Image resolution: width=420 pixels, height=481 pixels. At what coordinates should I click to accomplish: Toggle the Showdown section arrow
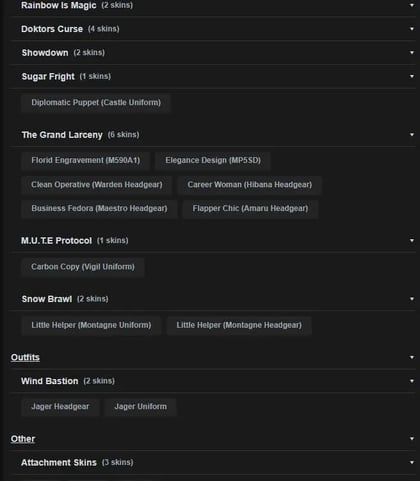coord(412,53)
